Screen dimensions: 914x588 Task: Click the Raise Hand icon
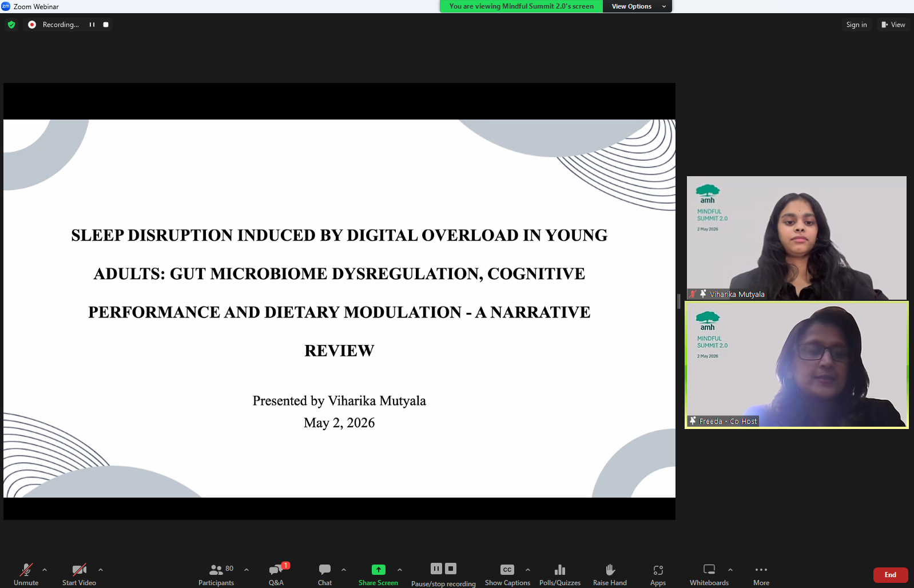click(610, 570)
